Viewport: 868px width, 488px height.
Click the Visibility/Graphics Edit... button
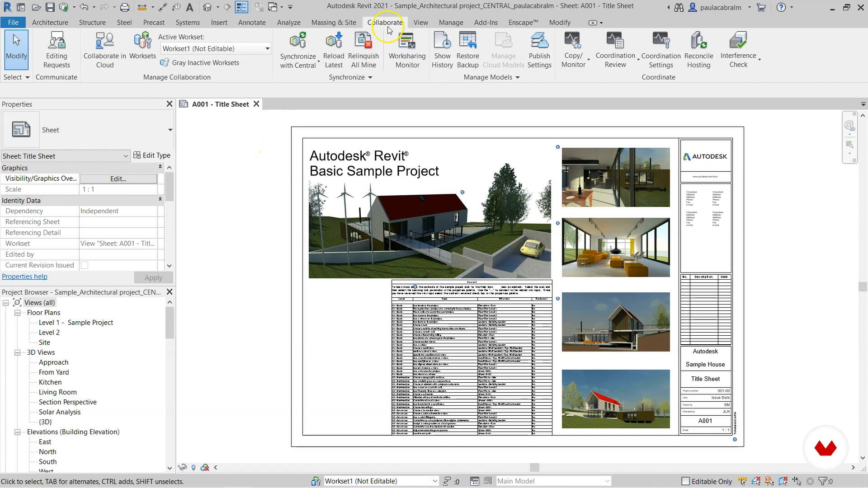tap(118, 178)
